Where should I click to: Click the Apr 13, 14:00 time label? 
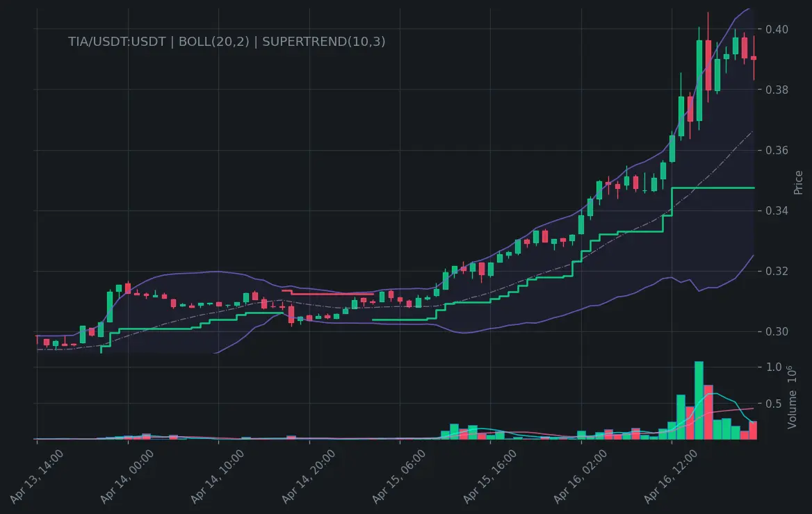coord(36,476)
